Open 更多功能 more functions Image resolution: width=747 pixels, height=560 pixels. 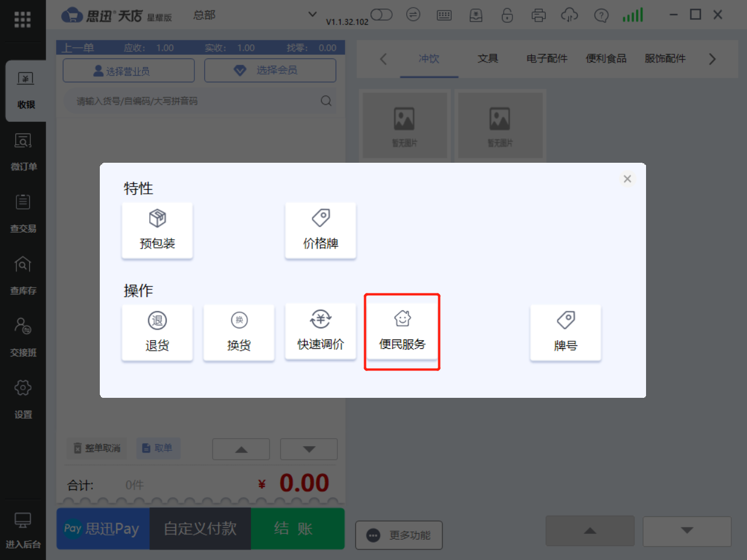tap(399, 535)
